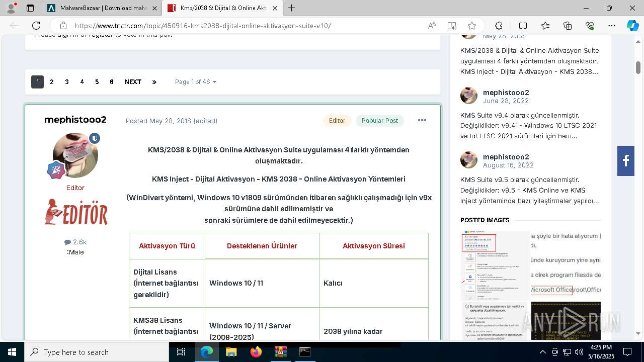Open the Edge profile icon
Screen dimensions: 644x362
coord(11,8)
